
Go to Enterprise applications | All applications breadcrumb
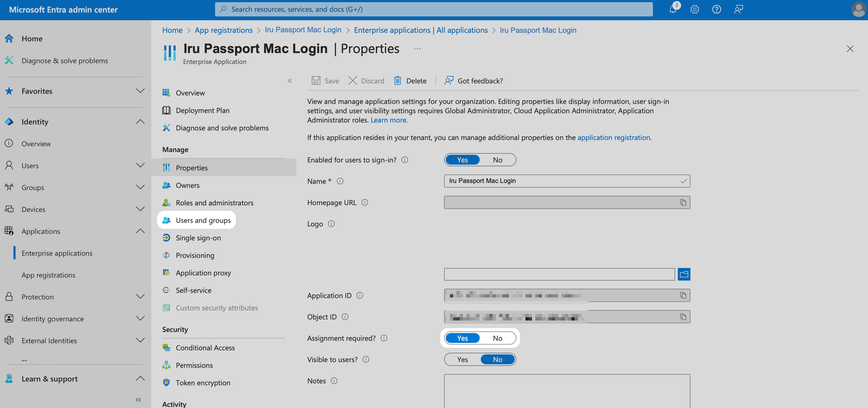coord(421,30)
